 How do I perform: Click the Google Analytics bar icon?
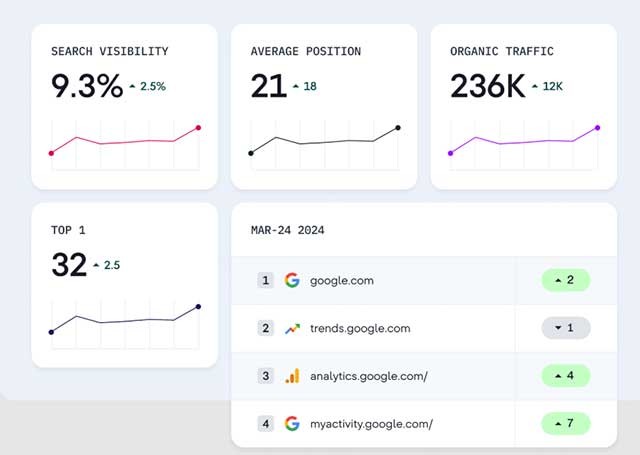(x=292, y=376)
